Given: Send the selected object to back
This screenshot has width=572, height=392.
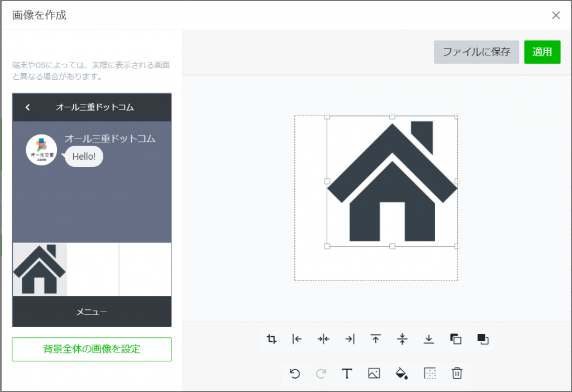Looking at the screenshot, I should coord(455,339).
